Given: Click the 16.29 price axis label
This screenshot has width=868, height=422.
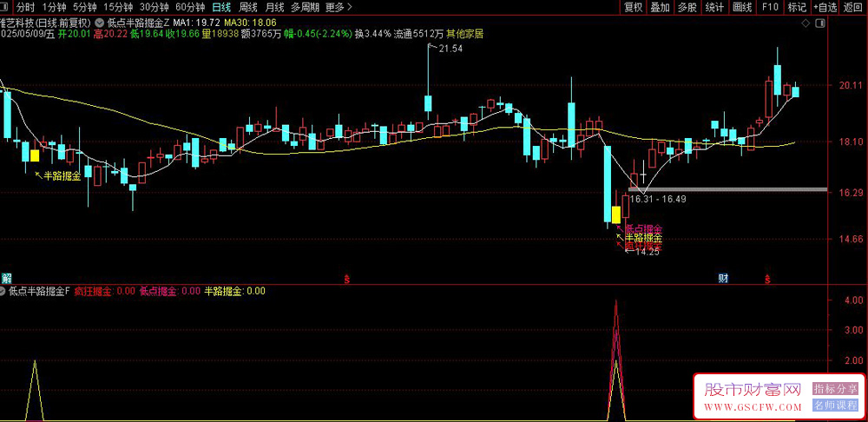Looking at the screenshot, I should click(x=850, y=193).
